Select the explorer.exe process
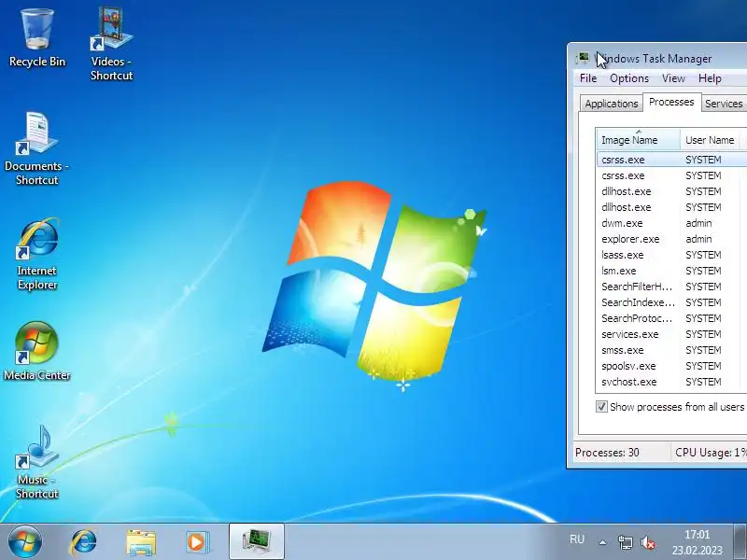The width and height of the screenshot is (747, 560). pyautogui.click(x=671, y=239)
